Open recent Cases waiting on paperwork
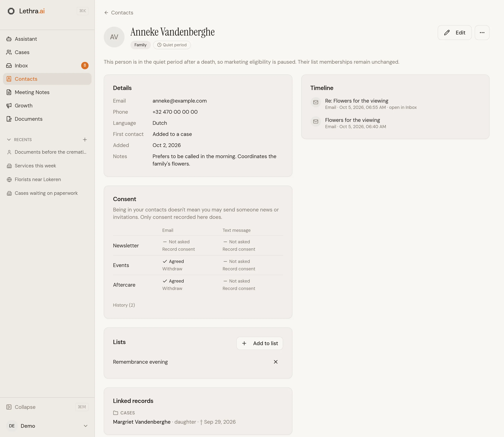Viewport: 504px width, 437px height. pos(47,193)
